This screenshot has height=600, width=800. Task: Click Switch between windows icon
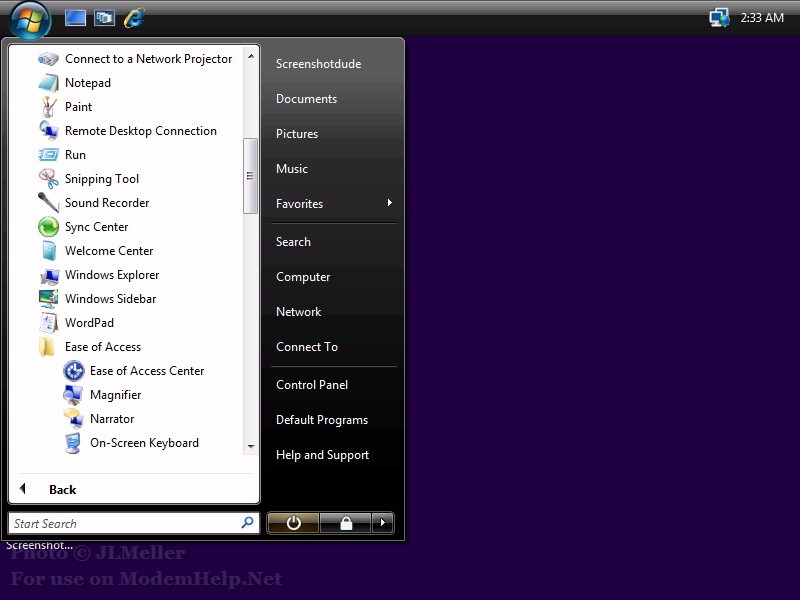click(104, 18)
